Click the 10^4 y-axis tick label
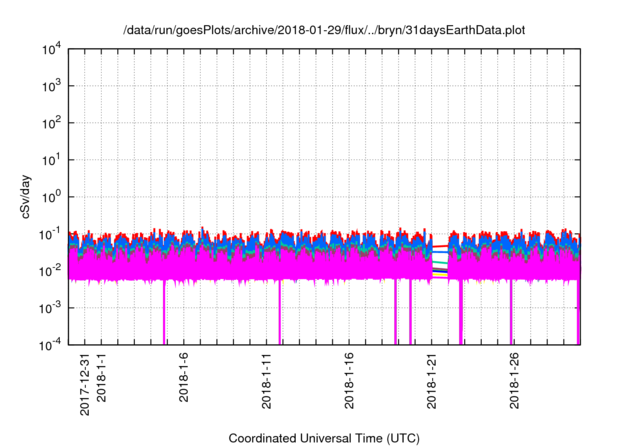The height and width of the screenshot is (448, 640). [x=52, y=50]
